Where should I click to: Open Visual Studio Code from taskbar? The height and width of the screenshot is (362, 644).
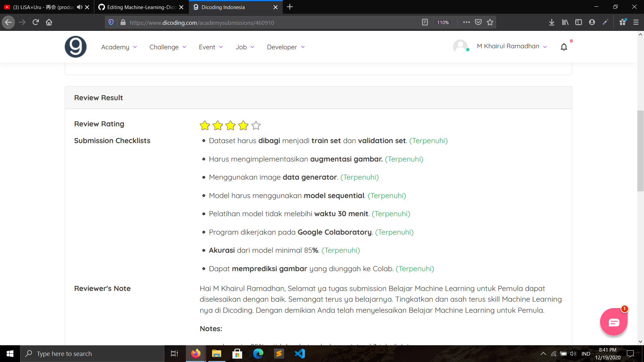click(300, 354)
